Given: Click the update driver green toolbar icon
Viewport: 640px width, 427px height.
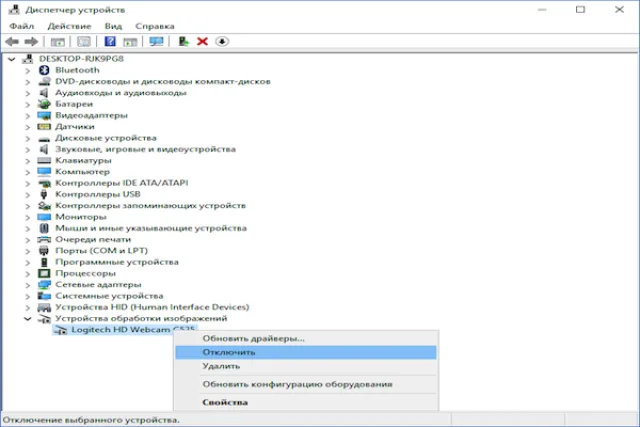Looking at the screenshot, I should [x=184, y=41].
